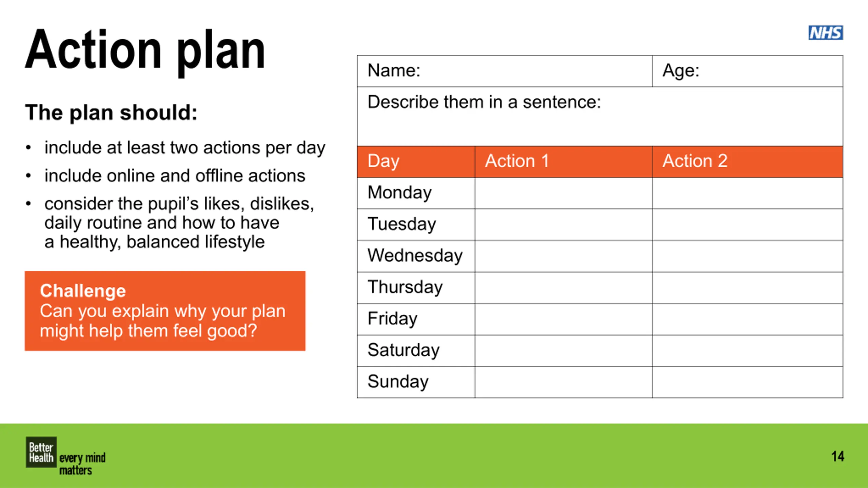This screenshot has height=488, width=868.
Task: Click the Describe them in a sentence box
Action: tap(600, 117)
